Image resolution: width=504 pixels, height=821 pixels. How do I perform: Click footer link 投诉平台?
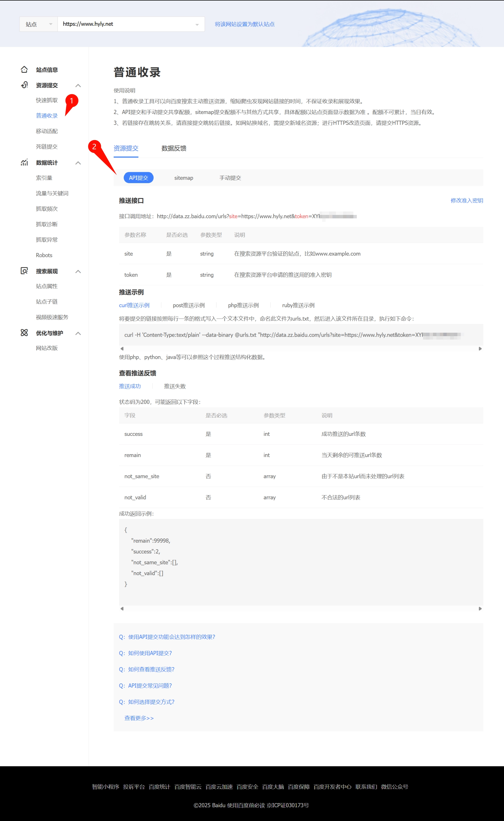point(134,787)
